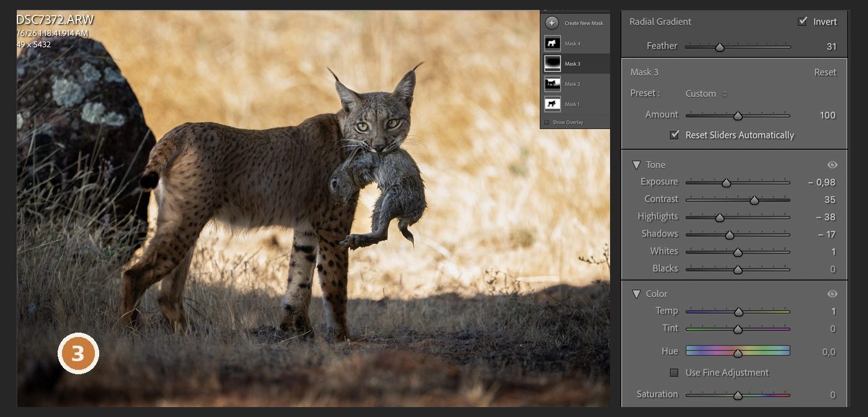Screen dimensions: 868x417
Task: Click the Contrast value 35
Action: (830, 199)
